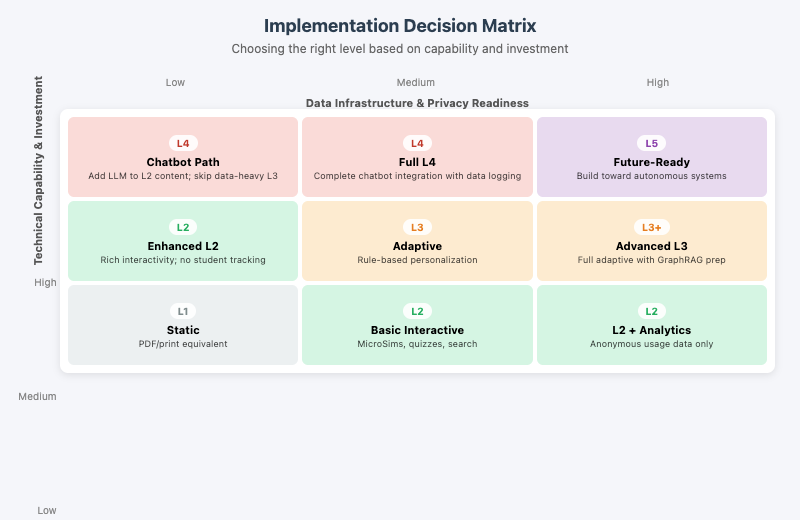Click the Chatbot Path cell

pos(183,157)
